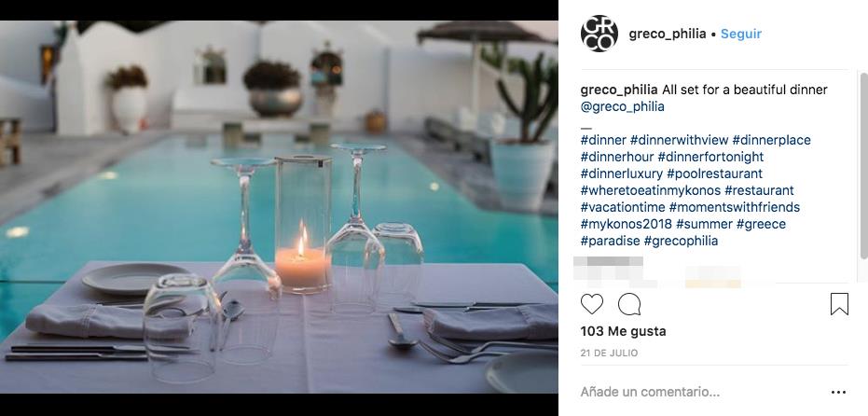Viewport: 868px width, 416px height.
Task: Follow the account via Seguir
Action: pyautogui.click(x=740, y=34)
